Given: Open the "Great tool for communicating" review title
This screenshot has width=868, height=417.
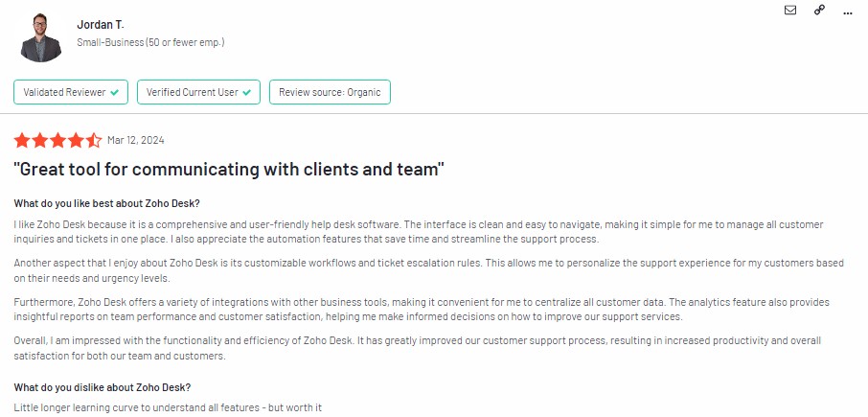Looking at the screenshot, I should (229, 170).
